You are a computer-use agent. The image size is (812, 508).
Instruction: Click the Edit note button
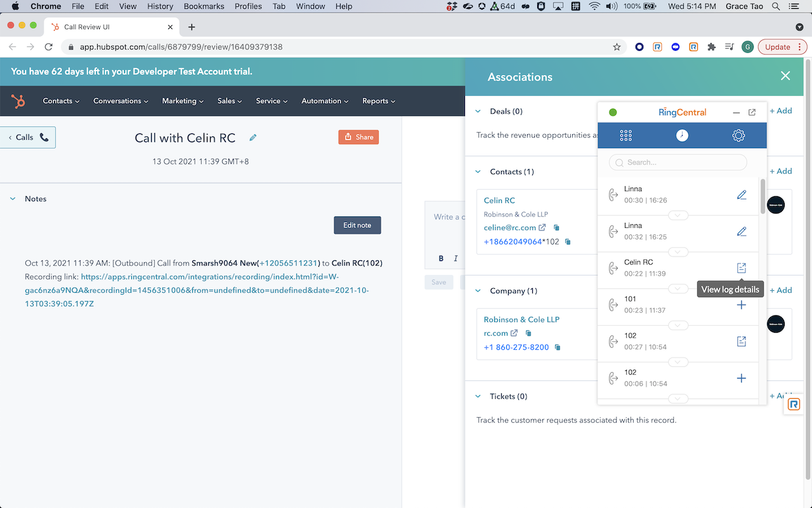(357, 225)
